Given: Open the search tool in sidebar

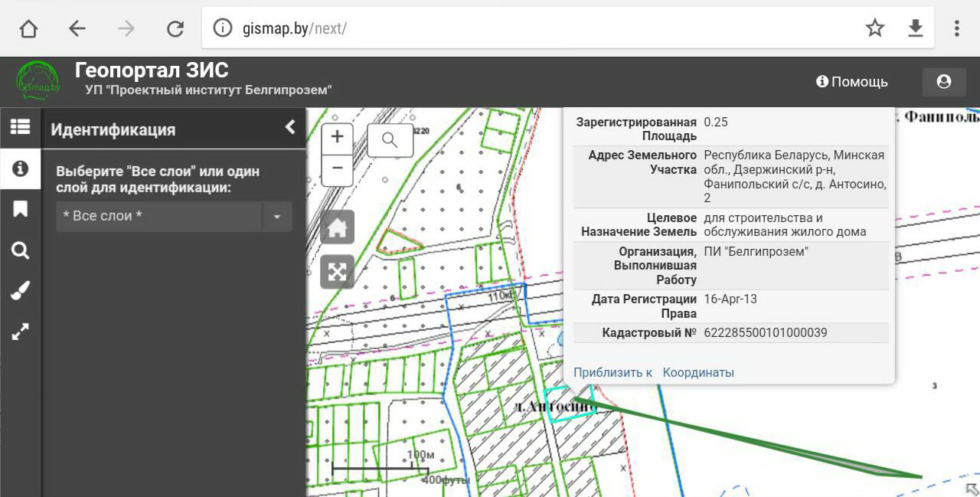Looking at the screenshot, I should [20, 250].
